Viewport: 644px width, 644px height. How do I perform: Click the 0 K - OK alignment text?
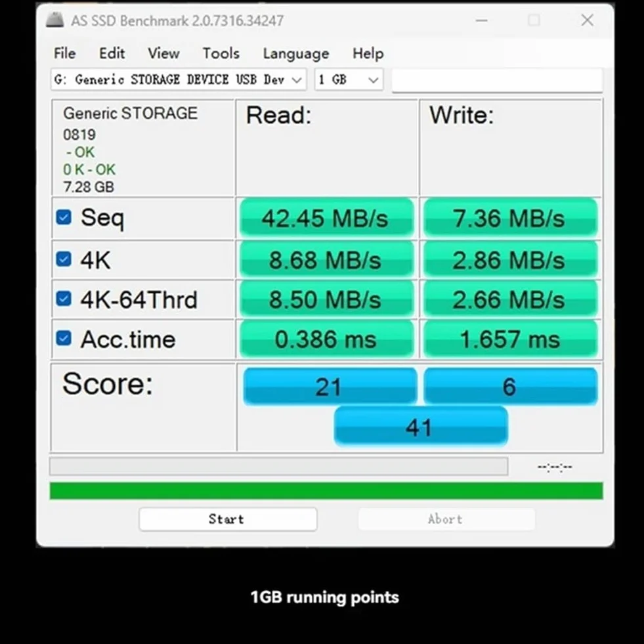coord(89,169)
